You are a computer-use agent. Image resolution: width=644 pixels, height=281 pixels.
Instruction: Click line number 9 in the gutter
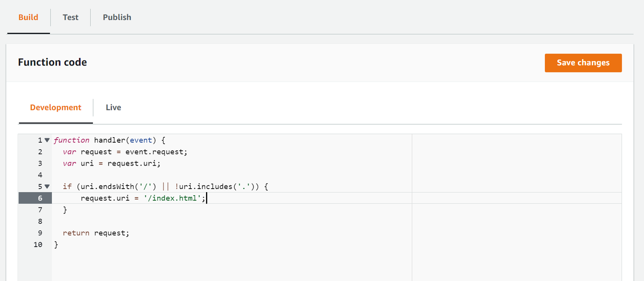point(40,233)
